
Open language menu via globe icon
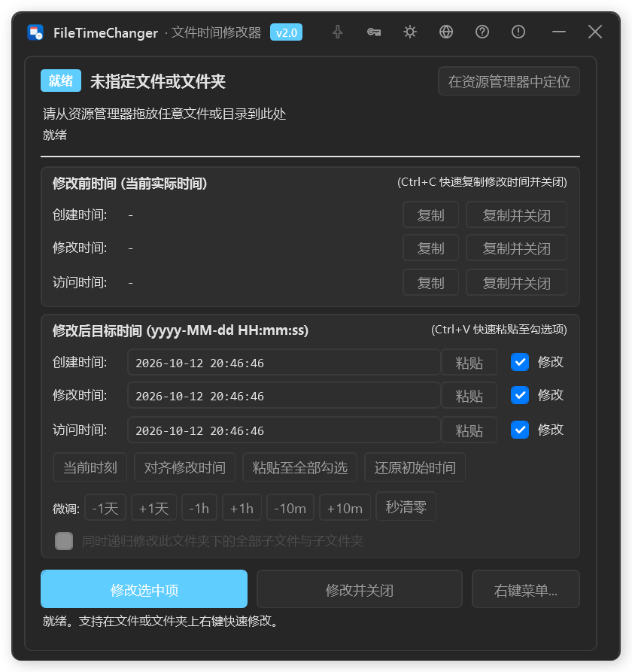tap(446, 32)
